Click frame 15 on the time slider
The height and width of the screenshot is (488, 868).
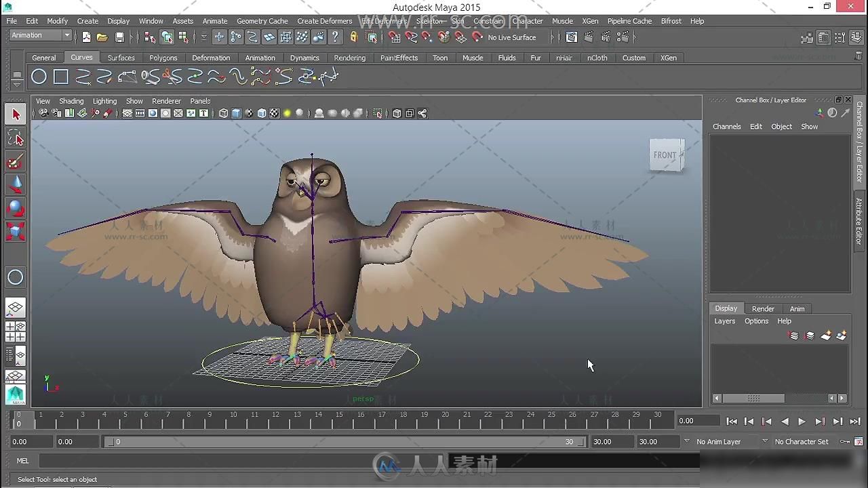(x=340, y=420)
